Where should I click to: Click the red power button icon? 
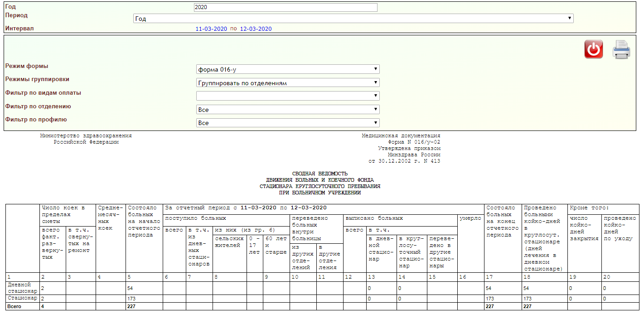coord(593,49)
